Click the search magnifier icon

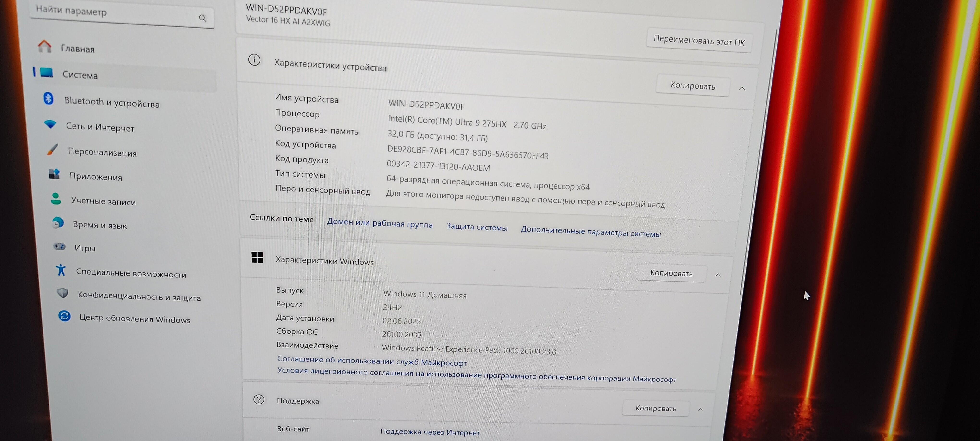(202, 18)
